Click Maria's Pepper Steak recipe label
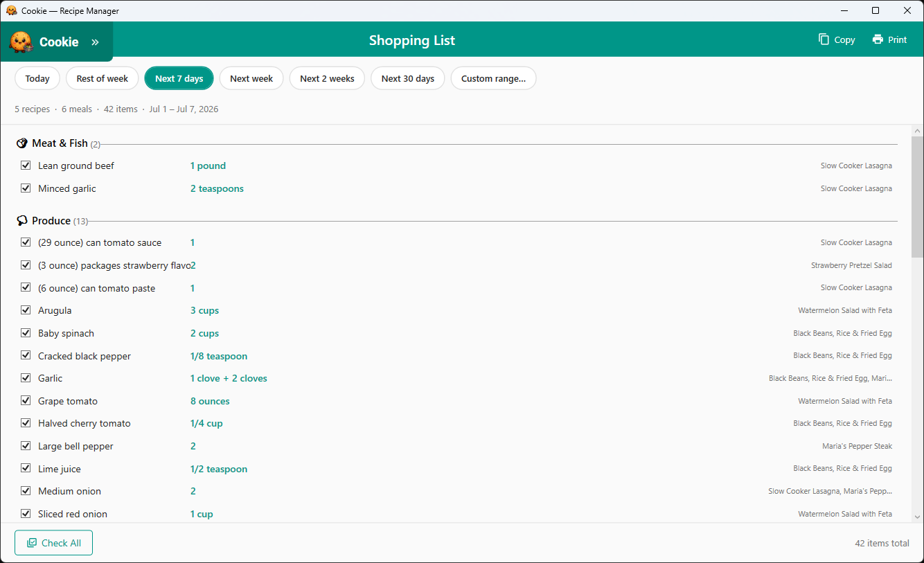The image size is (924, 563). coord(857,446)
